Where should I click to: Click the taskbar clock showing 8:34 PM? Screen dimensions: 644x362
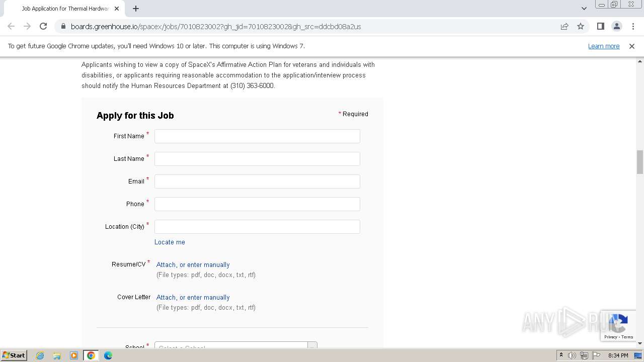tap(618, 355)
